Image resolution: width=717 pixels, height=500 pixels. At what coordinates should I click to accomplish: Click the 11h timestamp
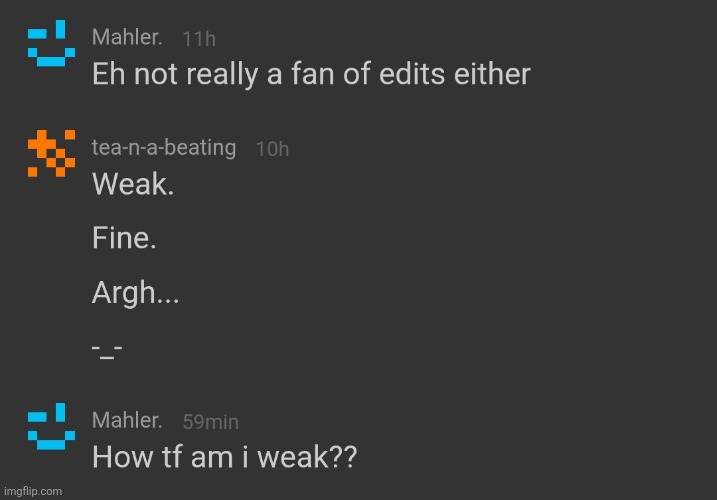199,38
